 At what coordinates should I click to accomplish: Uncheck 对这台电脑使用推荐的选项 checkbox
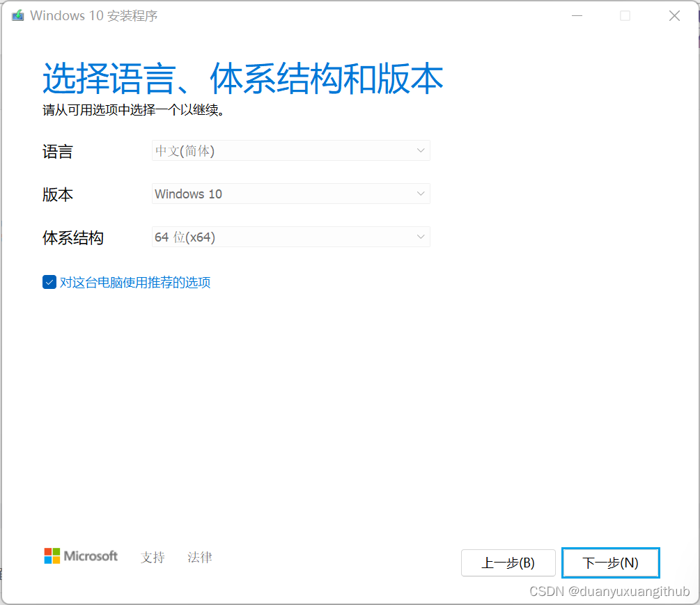click(49, 282)
